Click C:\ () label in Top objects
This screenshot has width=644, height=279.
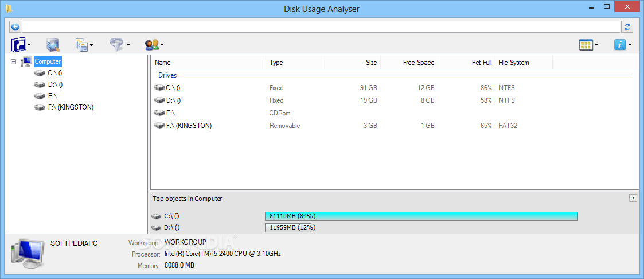[x=171, y=216]
